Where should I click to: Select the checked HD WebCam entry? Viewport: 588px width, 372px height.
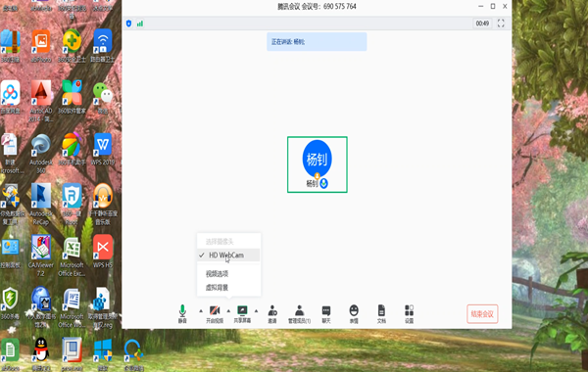click(228, 256)
